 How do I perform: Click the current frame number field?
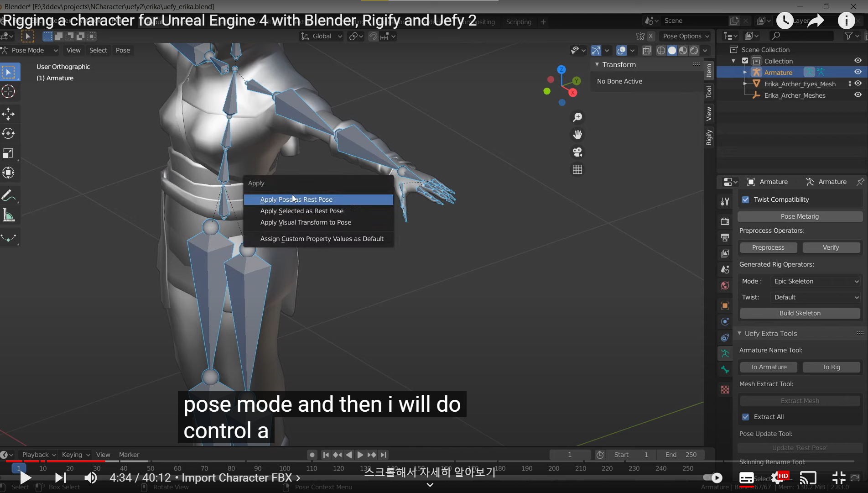(570, 455)
